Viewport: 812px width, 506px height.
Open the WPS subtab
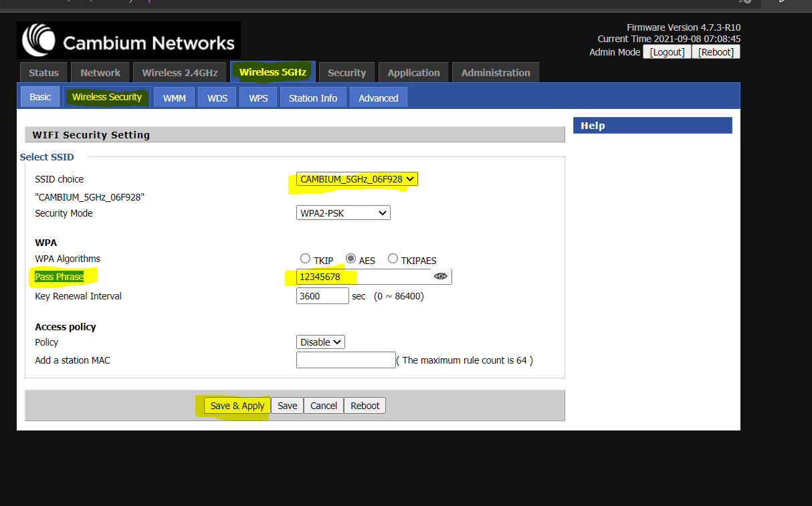tap(258, 98)
